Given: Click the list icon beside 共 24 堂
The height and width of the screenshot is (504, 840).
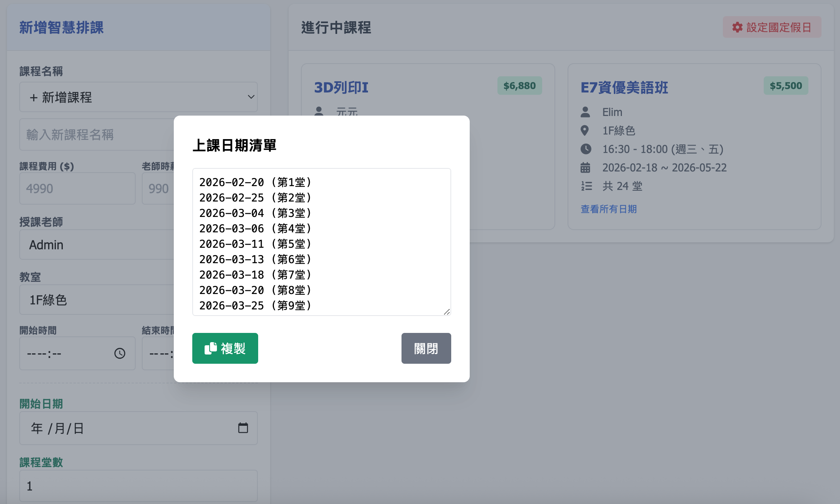Looking at the screenshot, I should coord(586,186).
